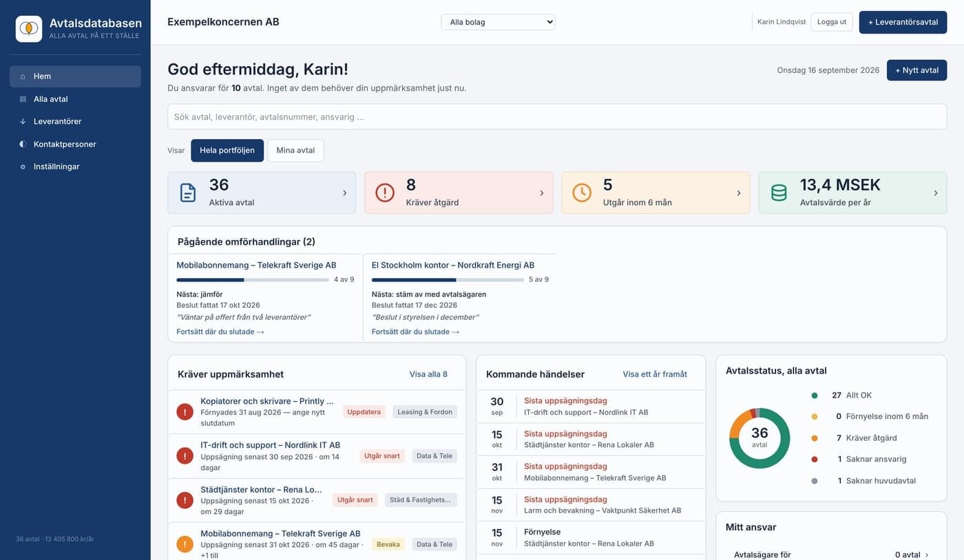Open the Visa ett år framåt link

tap(655, 374)
